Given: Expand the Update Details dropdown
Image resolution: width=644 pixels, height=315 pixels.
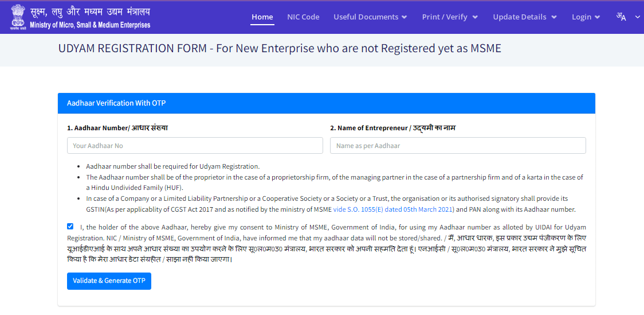Looking at the screenshot, I should tap(524, 17).
